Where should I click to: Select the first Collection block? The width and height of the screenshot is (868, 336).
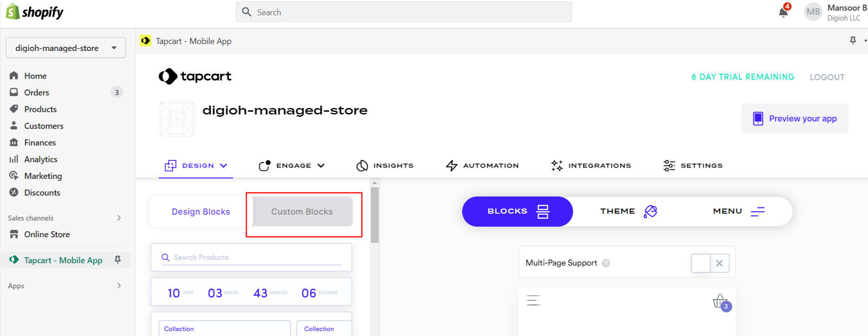pyautogui.click(x=225, y=328)
